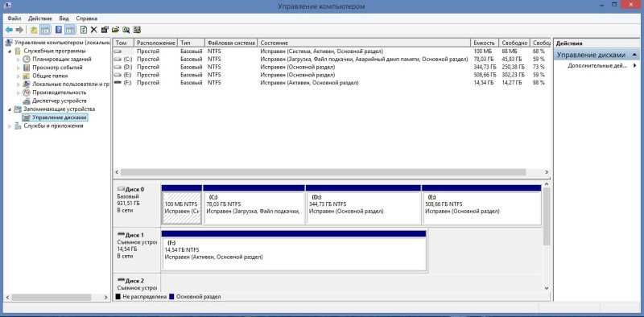Click the Shared Folders icon in tree
Screen dimensions: 644x317
27,76
